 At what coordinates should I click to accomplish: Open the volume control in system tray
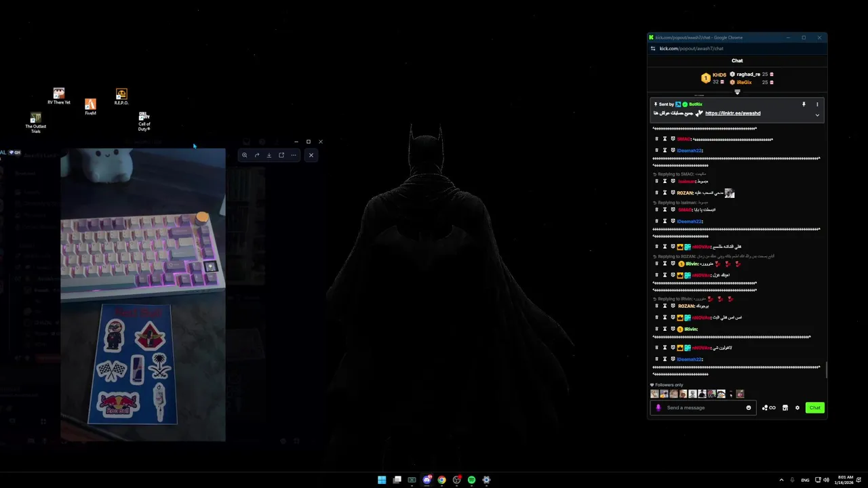tap(826, 480)
